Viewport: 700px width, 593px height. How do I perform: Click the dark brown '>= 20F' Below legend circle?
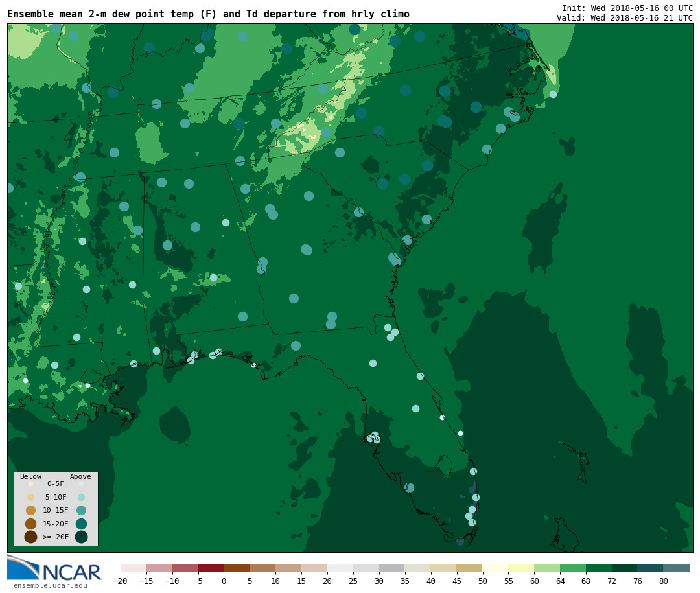coord(30,537)
